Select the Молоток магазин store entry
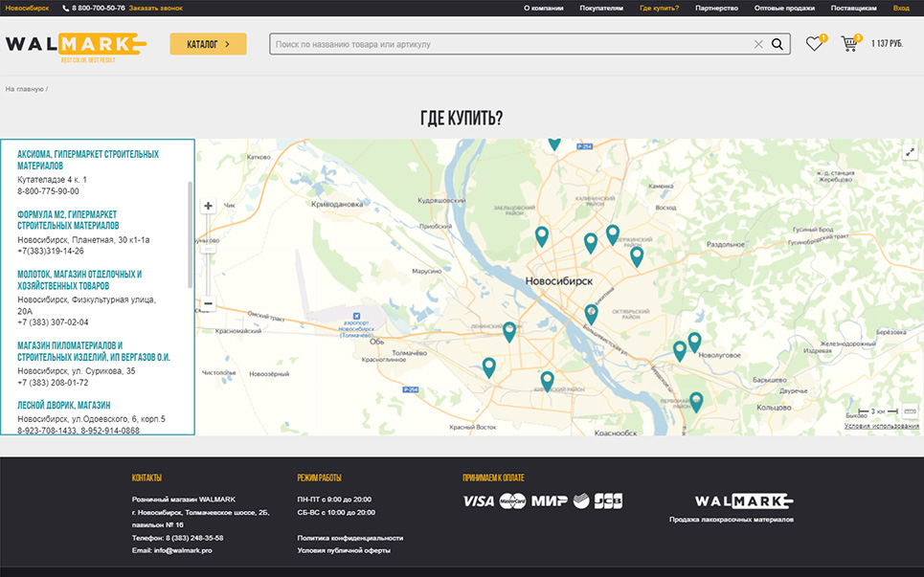Image resolution: width=924 pixels, height=577 pixels. point(79,279)
